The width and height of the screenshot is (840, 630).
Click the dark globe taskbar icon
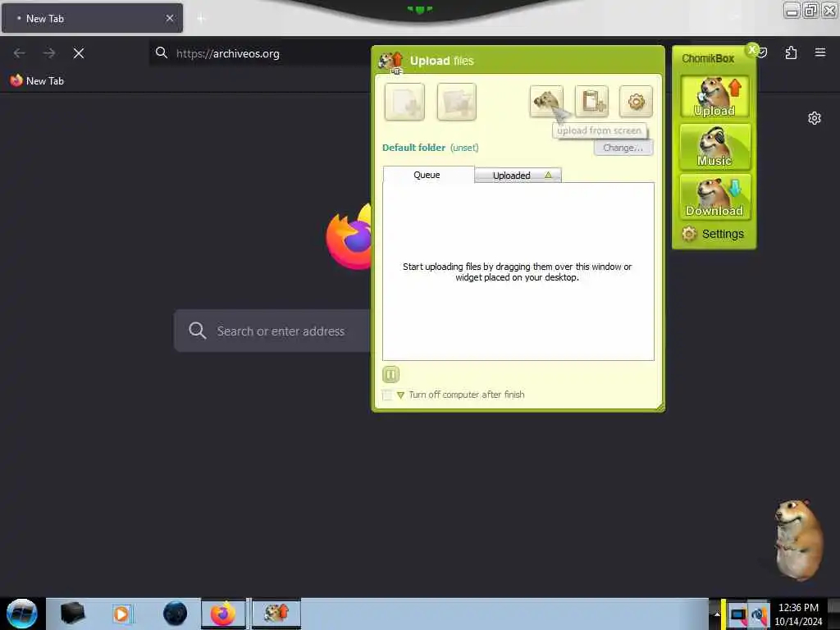(175, 614)
